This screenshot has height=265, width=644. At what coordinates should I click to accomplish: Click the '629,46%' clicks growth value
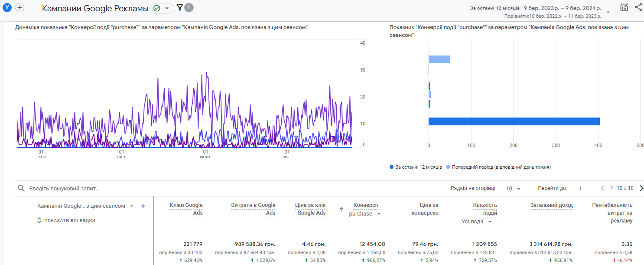190,260
